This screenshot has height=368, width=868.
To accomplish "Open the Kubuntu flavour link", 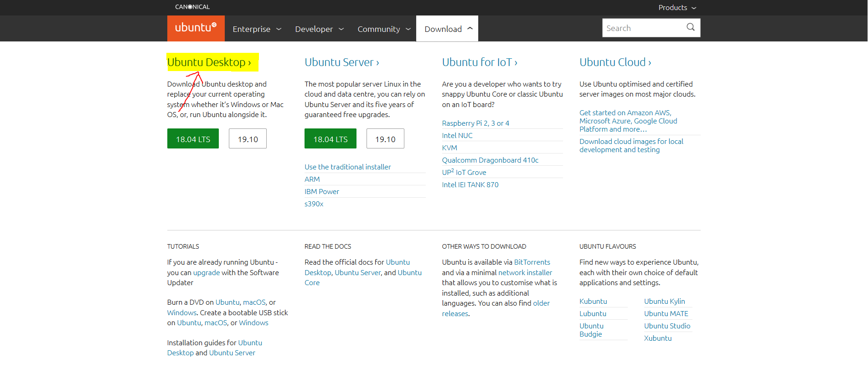I will (593, 302).
